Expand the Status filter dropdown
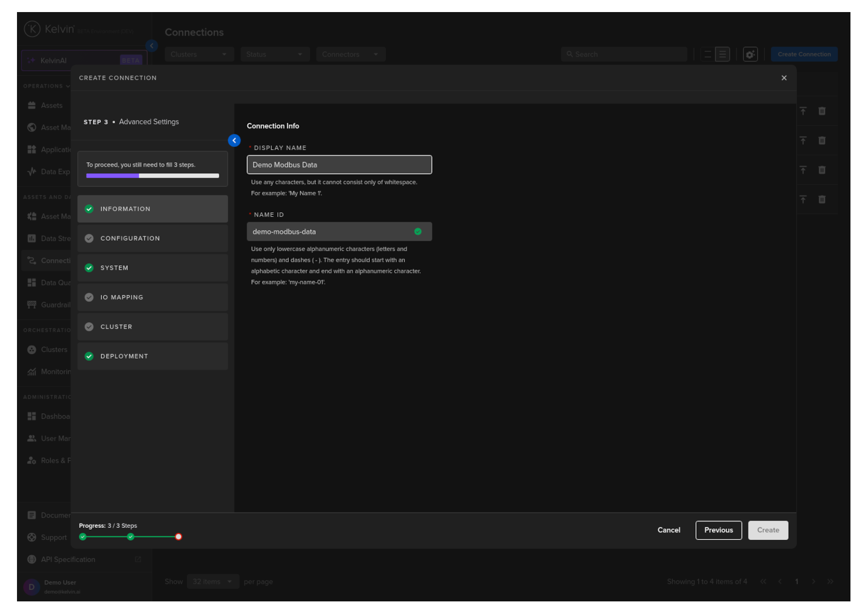This screenshot has height=614, width=868. pyautogui.click(x=274, y=54)
